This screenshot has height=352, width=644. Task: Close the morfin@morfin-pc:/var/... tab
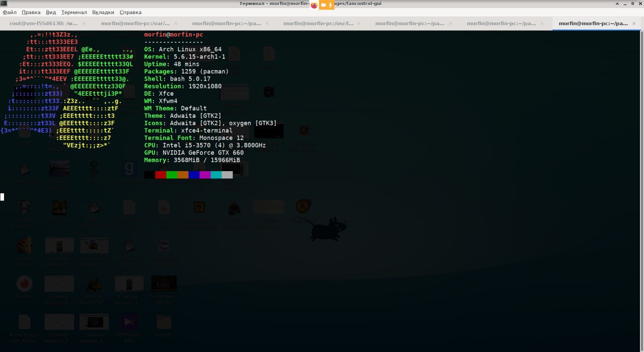(176, 23)
